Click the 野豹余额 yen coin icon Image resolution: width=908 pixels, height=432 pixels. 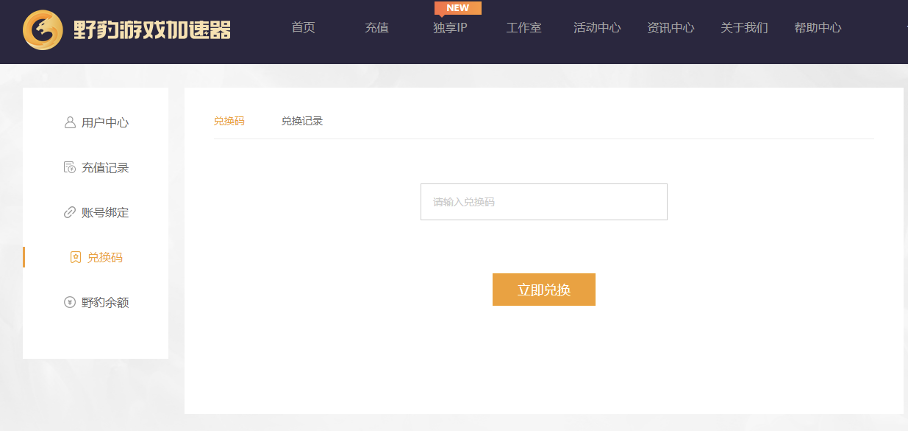tap(69, 302)
